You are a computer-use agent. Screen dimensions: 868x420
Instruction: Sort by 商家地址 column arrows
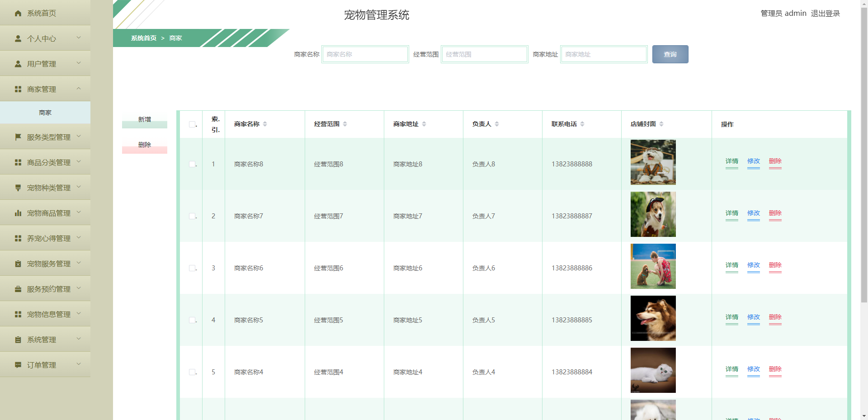(x=424, y=124)
